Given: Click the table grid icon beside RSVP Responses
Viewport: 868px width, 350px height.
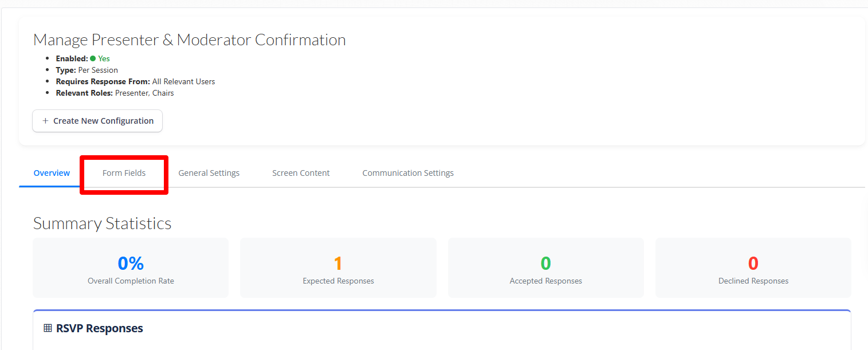Looking at the screenshot, I should coord(48,328).
